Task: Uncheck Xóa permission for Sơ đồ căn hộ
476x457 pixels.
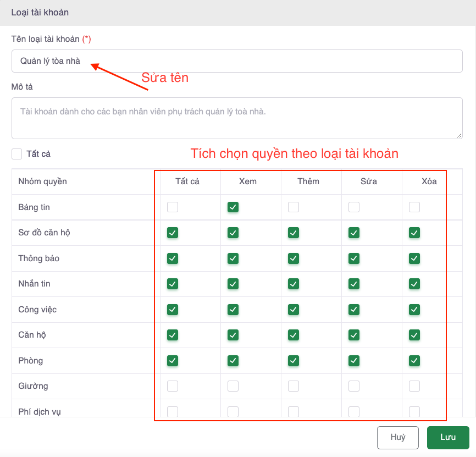Action: pyautogui.click(x=414, y=233)
